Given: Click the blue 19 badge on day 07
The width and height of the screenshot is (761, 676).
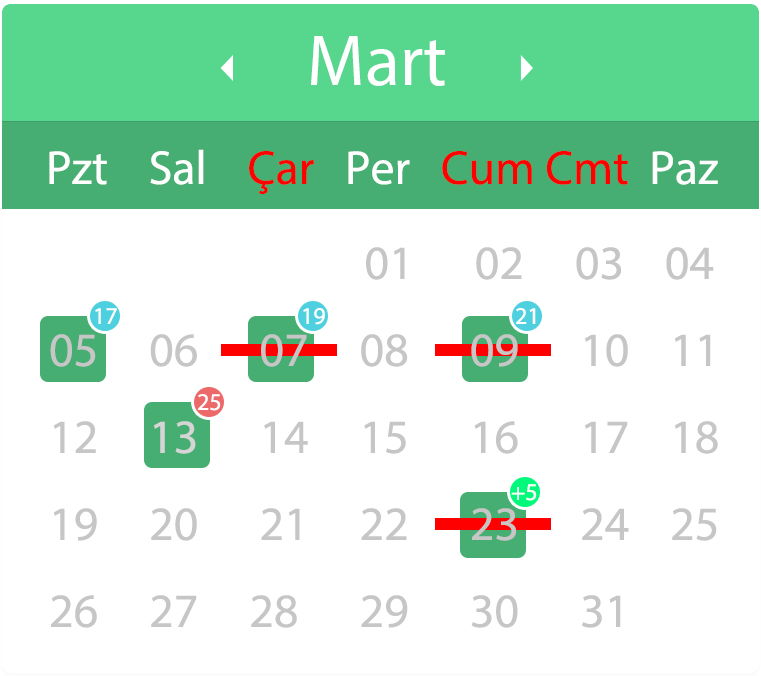Looking at the screenshot, I should click(x=313, y=317).
